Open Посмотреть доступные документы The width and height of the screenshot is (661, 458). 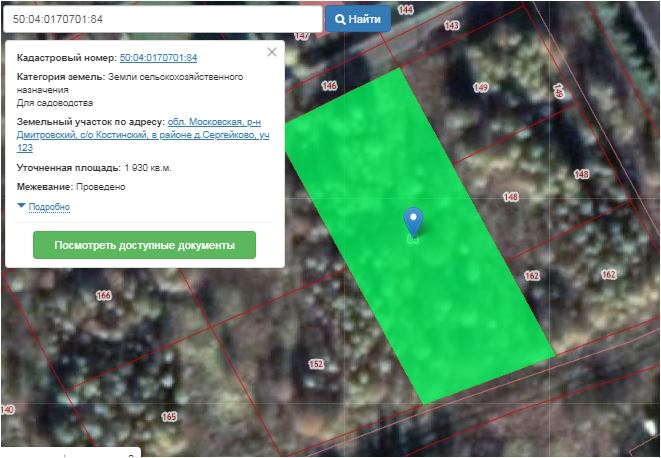(x=144, y=245)
